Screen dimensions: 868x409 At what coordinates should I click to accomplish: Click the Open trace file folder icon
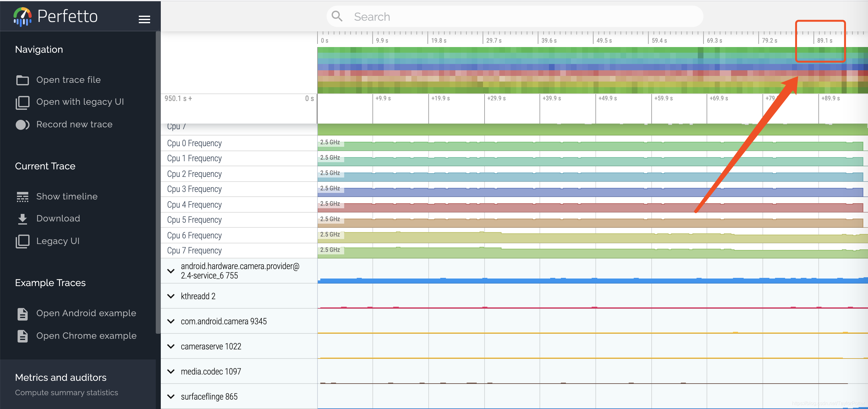coord(23,80)
